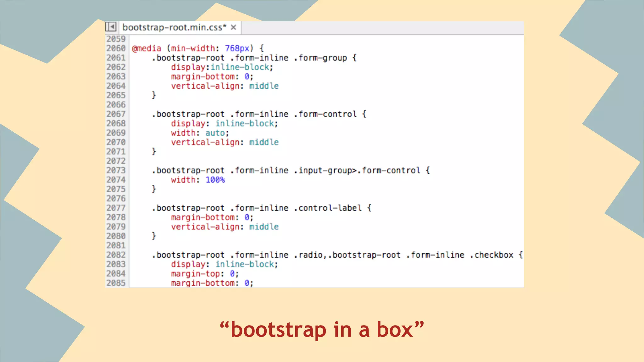Click the @media keyword
The image size is (644, 362).
147,48
